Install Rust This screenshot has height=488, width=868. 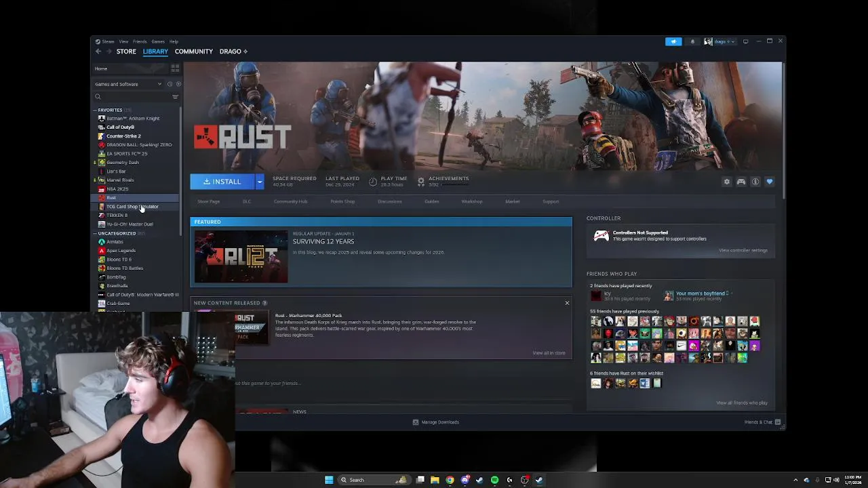(x=222, y=182)
